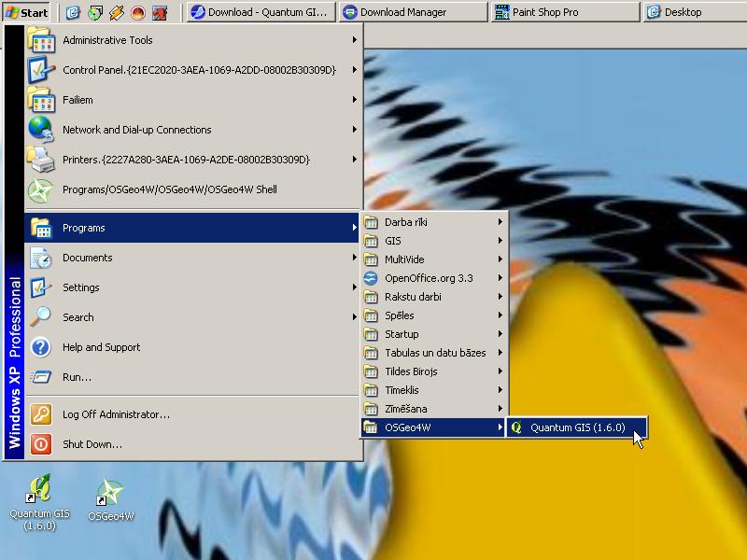Click the Start button
Screen dimensions: 747x560
pyautogui.click(x=27, y=12)
